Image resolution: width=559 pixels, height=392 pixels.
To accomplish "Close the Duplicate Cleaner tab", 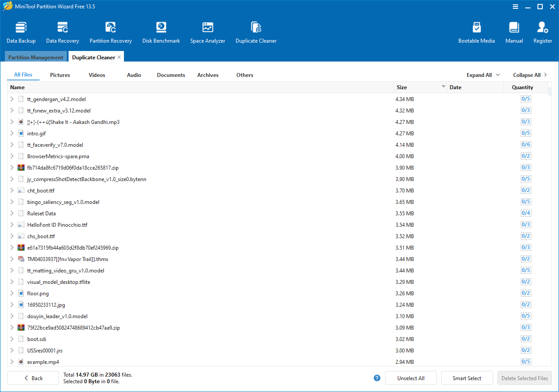I will click(x=119, y=58).
